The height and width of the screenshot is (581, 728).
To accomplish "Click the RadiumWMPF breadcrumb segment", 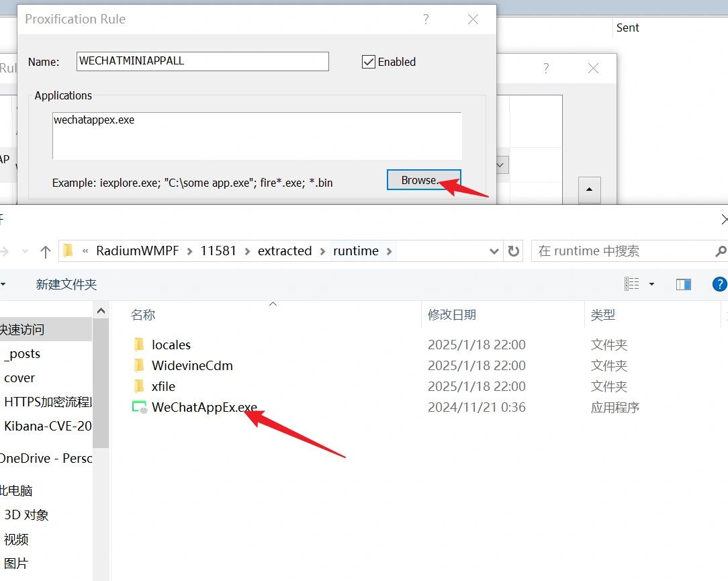I will [138, 251].
